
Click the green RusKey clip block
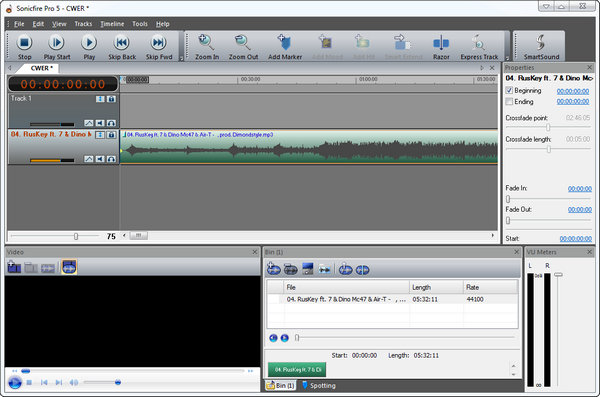coord(297,369)
